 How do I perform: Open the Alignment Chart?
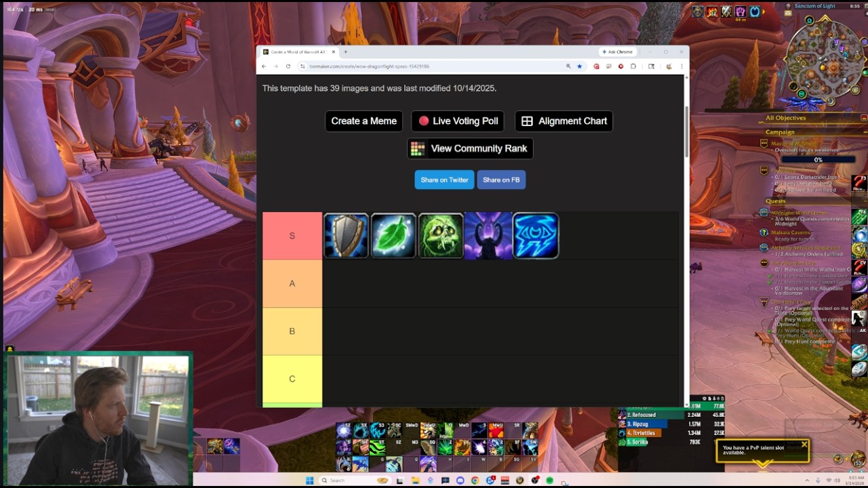point(564,121)
